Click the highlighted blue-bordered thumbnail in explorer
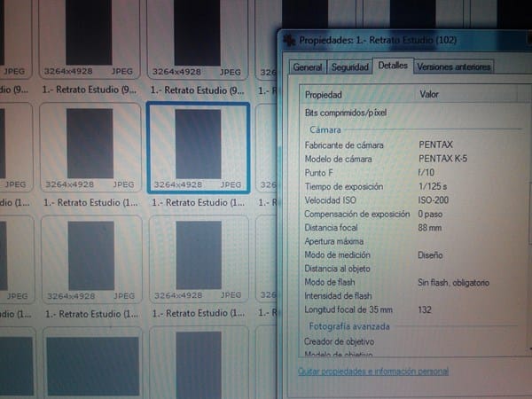The width and height of the screenshot is (532, 399). point(199,147)
